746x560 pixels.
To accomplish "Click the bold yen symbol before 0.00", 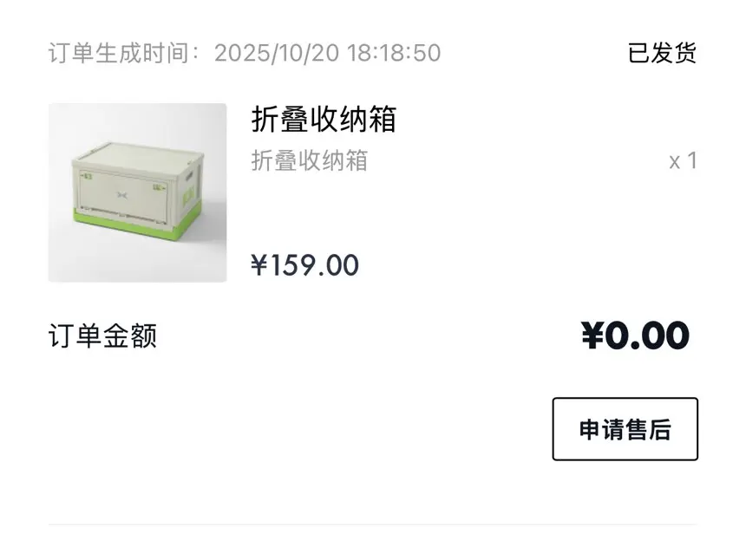I will point(592,335).
